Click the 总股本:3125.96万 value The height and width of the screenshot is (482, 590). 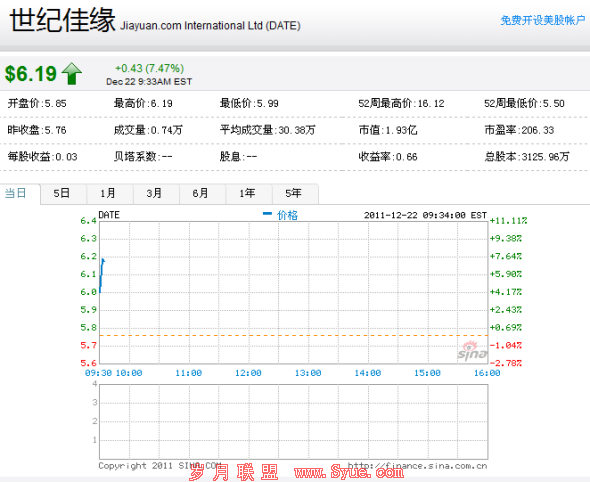point(527,157)
